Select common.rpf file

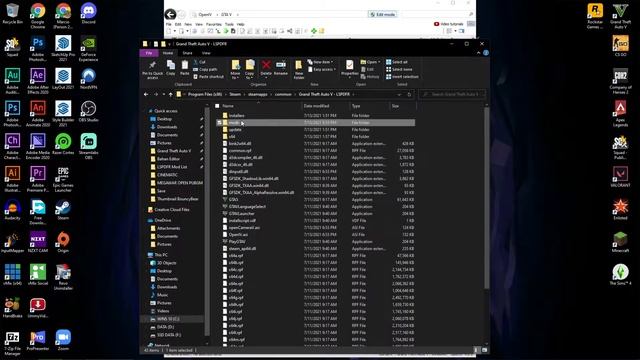[240, 151]
